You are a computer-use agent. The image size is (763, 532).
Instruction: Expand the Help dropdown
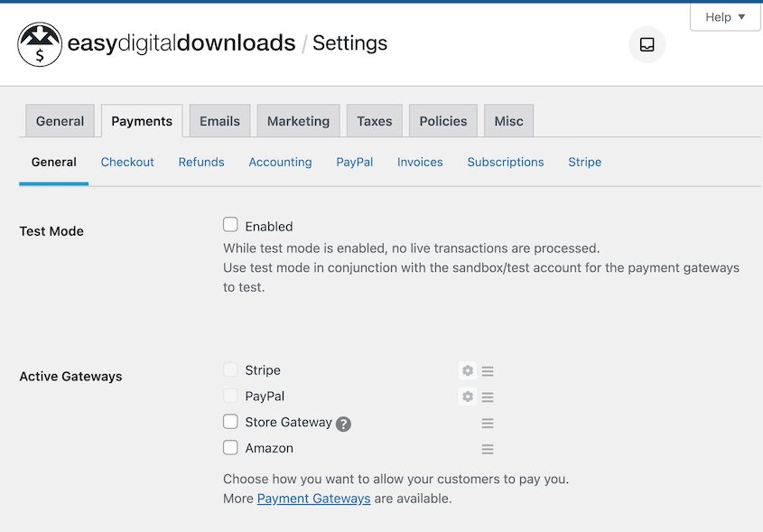(x=725, y=17)
